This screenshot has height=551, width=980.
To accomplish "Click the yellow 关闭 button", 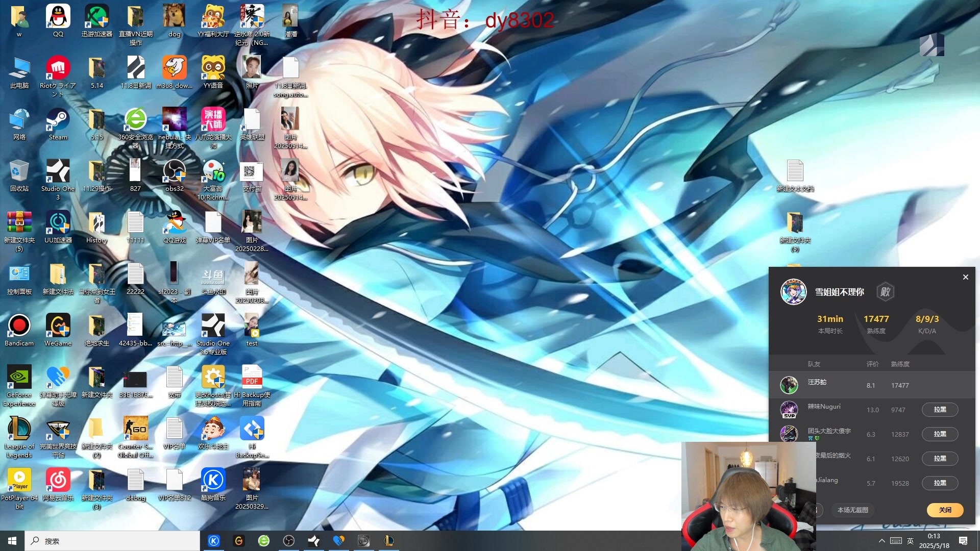I will pos(945,510).
